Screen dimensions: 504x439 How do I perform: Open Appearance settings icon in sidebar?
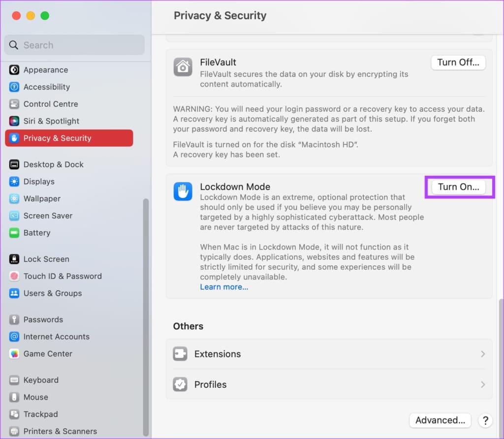click(14, 70)
